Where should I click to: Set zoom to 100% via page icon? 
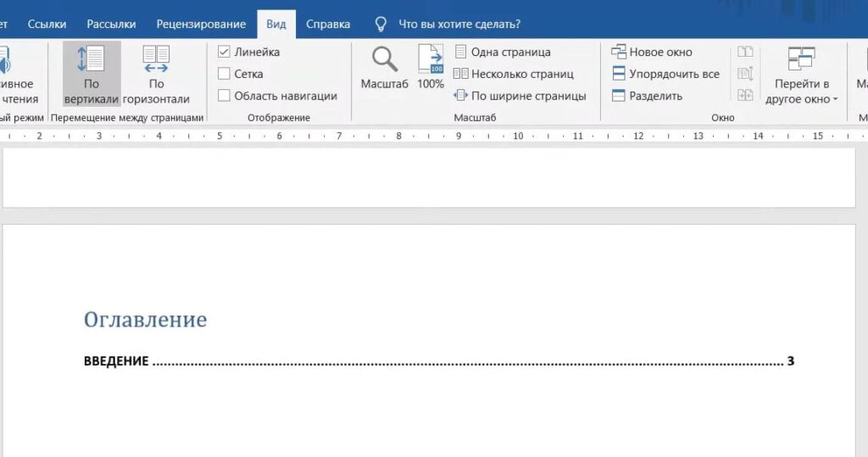431,59
